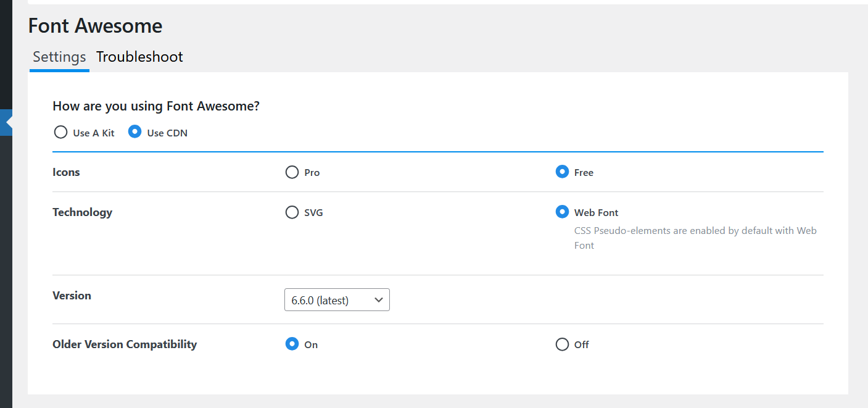Set Older Version Compatibility to Off

tap(562, 344)
